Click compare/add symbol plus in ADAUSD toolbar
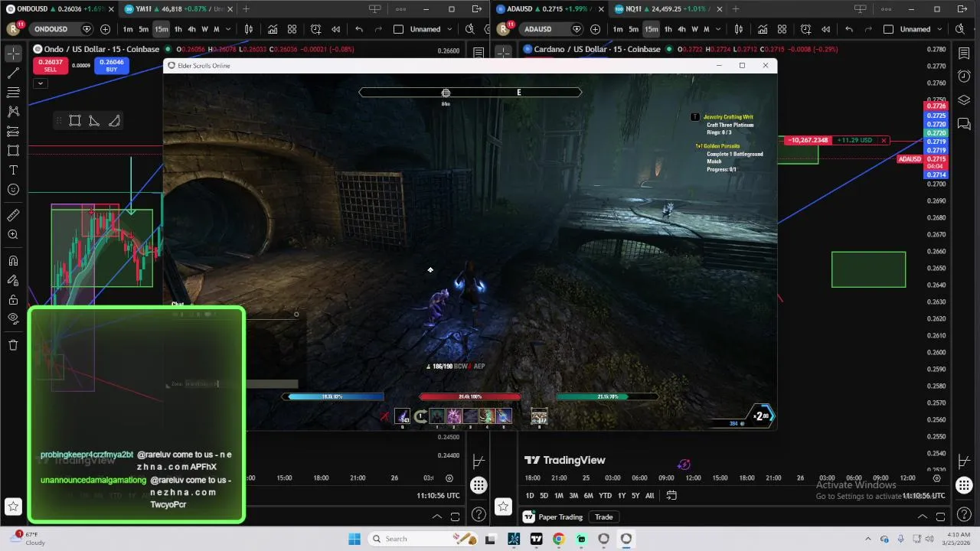Image resolution: width=980 pixels, height=551 pixels. [595, 29]
